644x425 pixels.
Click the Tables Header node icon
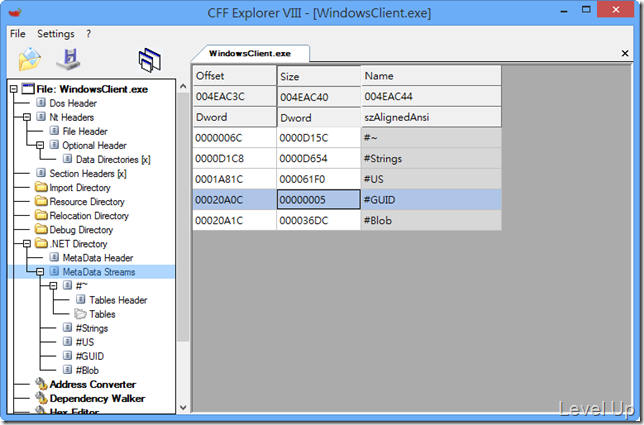pyautogui.click(x=80, y=299)
